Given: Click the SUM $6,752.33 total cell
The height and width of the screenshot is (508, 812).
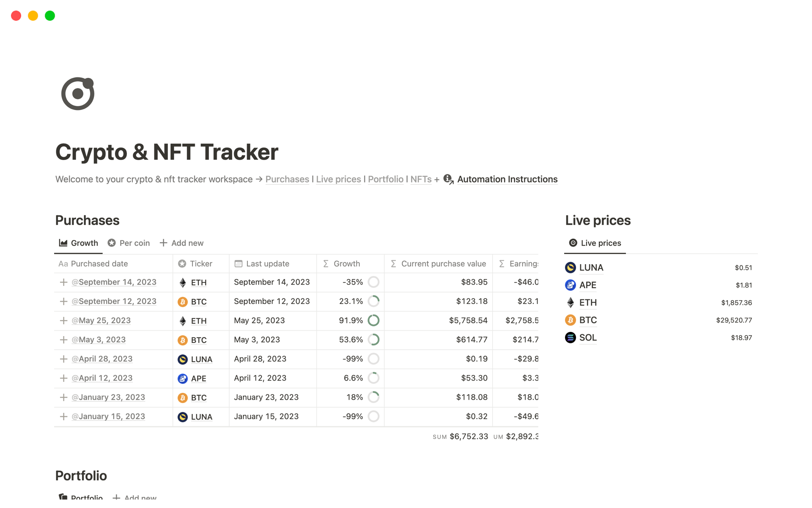Looking at the screenshot, I should pyautogui.click(x=460, y=436).
